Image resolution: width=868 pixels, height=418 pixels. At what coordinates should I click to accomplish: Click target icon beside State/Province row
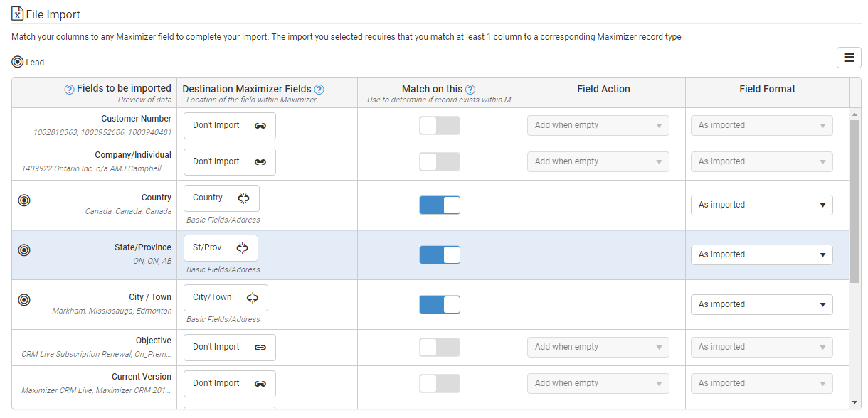(24, 250)
